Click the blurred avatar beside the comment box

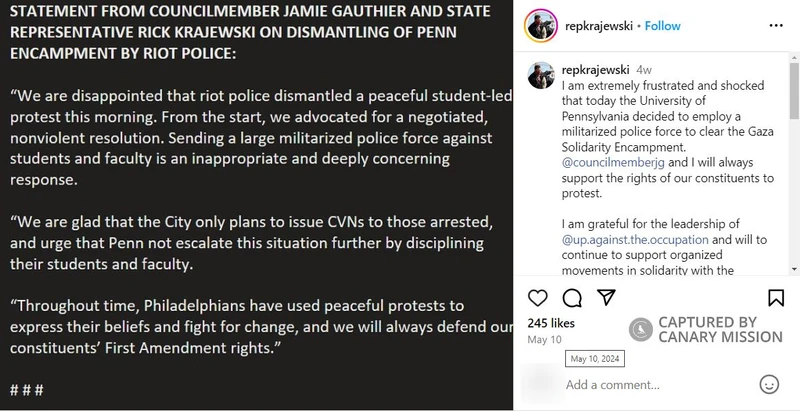tap(539, 382)
